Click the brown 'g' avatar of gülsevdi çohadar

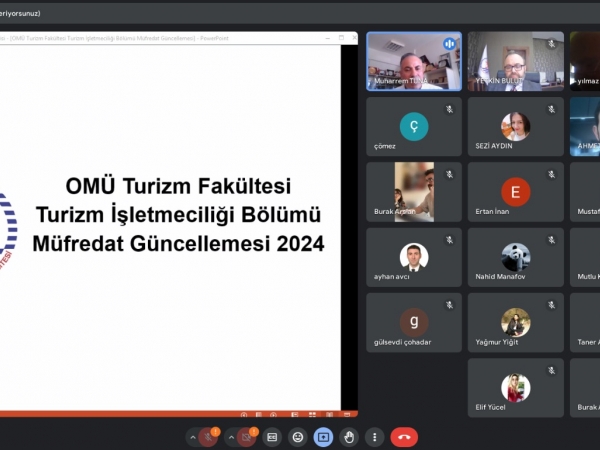click(x=414, y=322)
